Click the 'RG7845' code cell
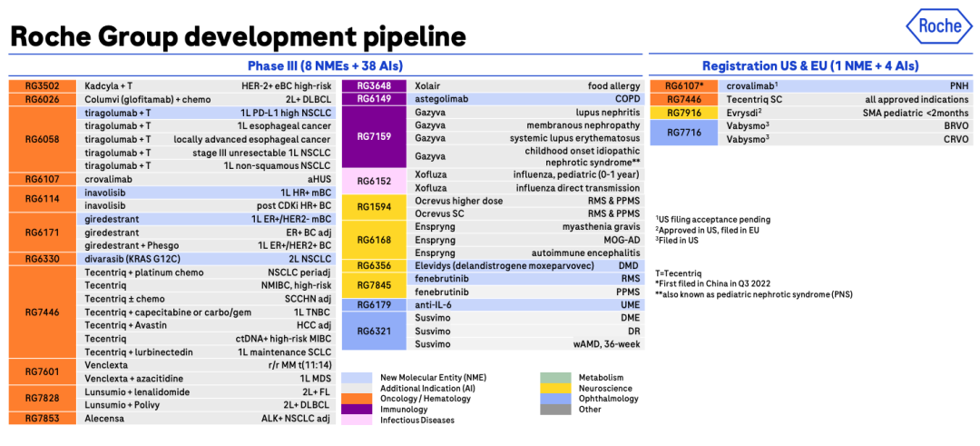 point(373,285)
